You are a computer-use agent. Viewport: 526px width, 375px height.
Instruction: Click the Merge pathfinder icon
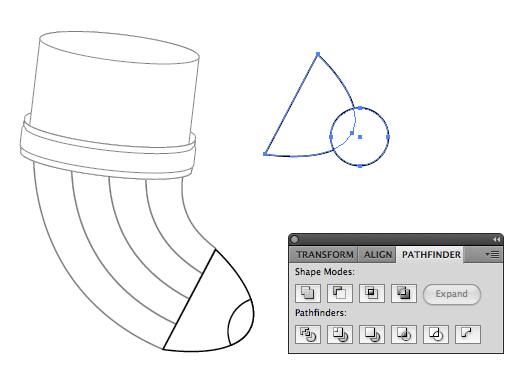pyautogui.click(x=371, y=334)
